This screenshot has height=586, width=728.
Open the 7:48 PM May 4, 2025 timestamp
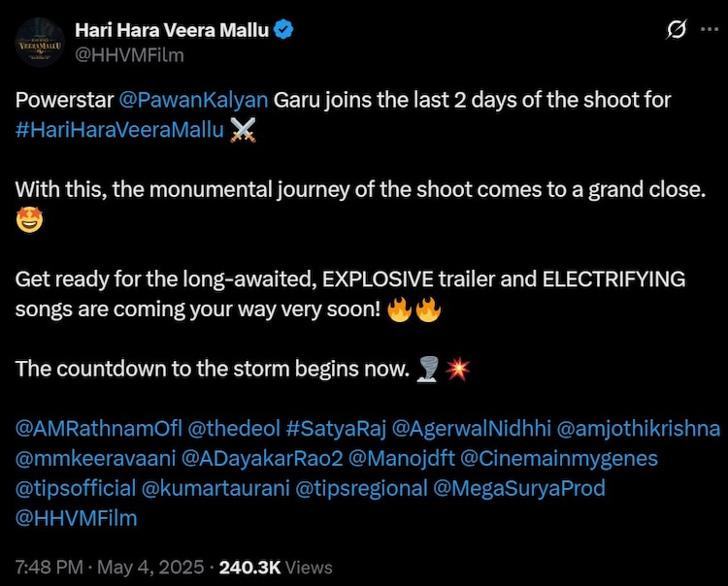110,568
